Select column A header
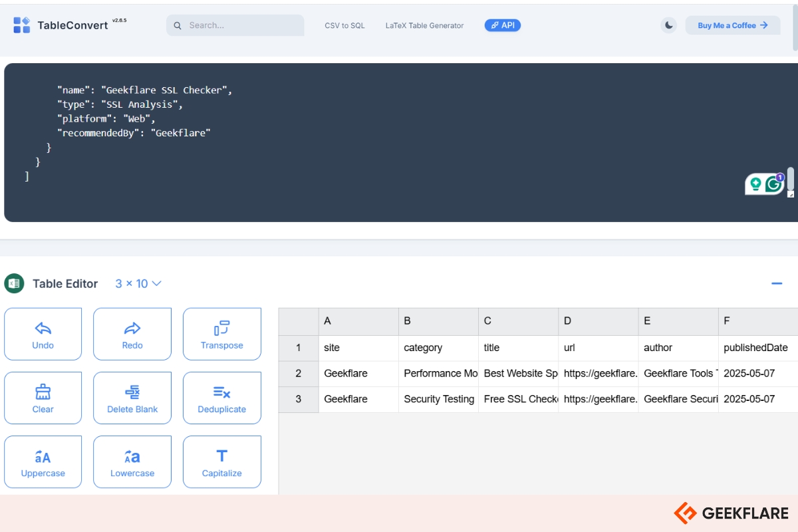This screenshot has width=798, height=532. (358, 321)
